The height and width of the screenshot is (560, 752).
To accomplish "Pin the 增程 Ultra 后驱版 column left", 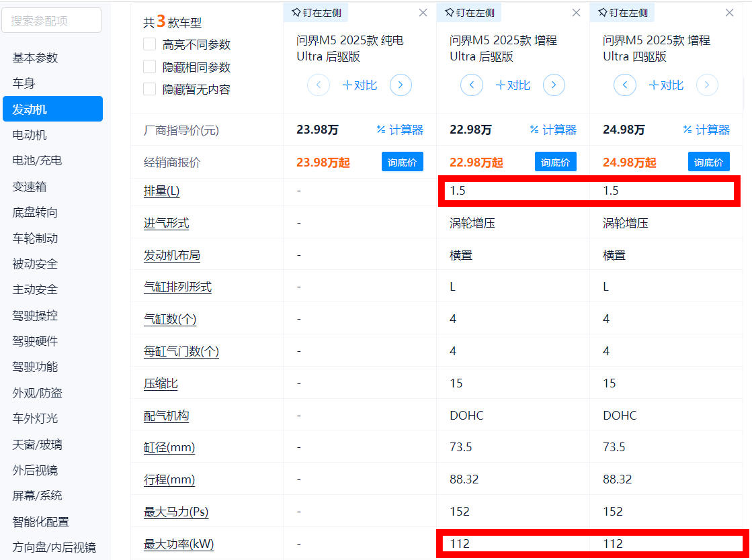I will point(469,13).
